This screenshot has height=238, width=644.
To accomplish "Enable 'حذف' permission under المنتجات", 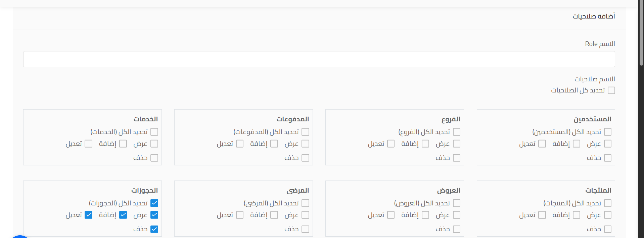I will [x=608, y=229].
